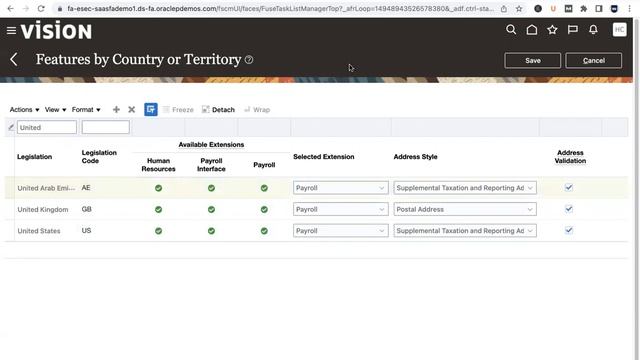Open the global search magnifier
This screenshot has height=360, width=640.
(511, 30)
